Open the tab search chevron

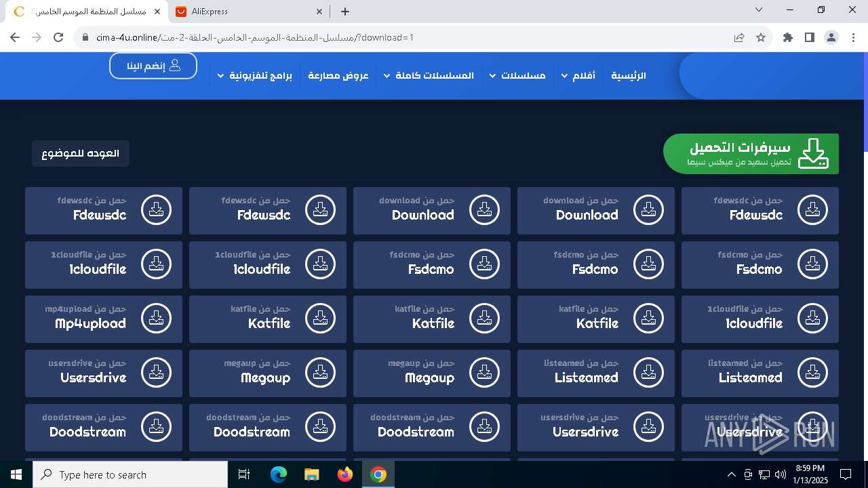759,10
